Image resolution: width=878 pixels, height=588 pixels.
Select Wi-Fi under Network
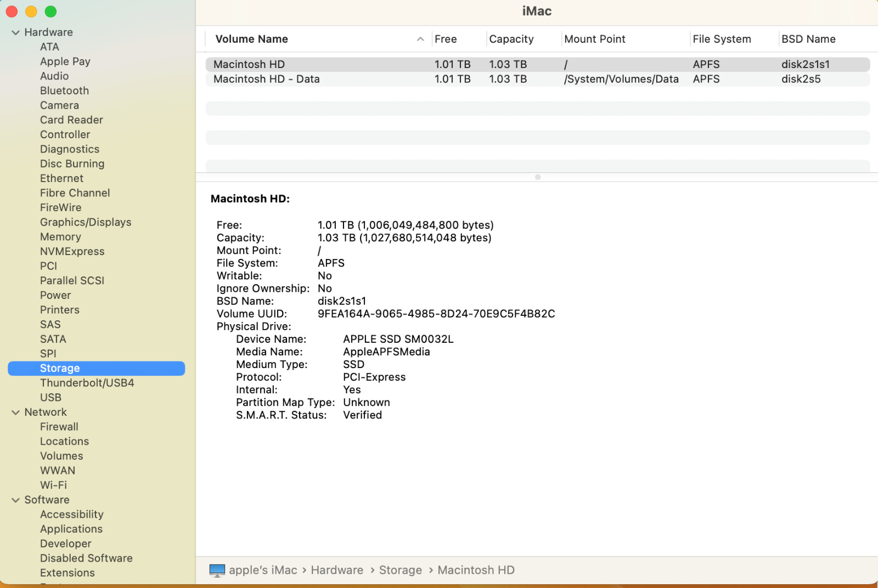(x=53, y=485)
